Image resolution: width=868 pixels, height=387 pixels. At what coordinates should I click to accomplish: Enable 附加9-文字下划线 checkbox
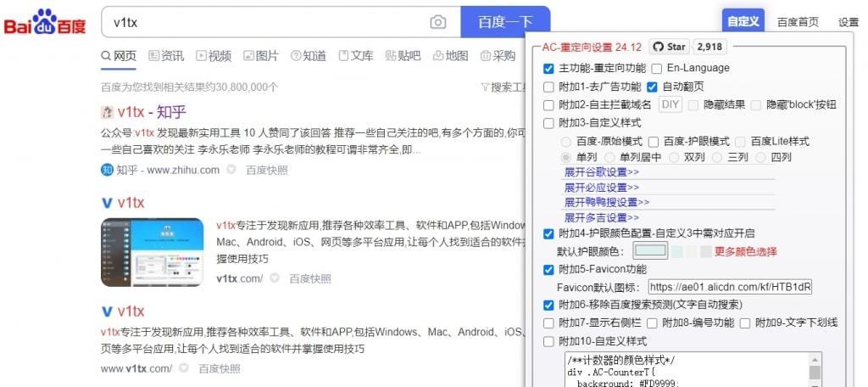tap(745, 323)
